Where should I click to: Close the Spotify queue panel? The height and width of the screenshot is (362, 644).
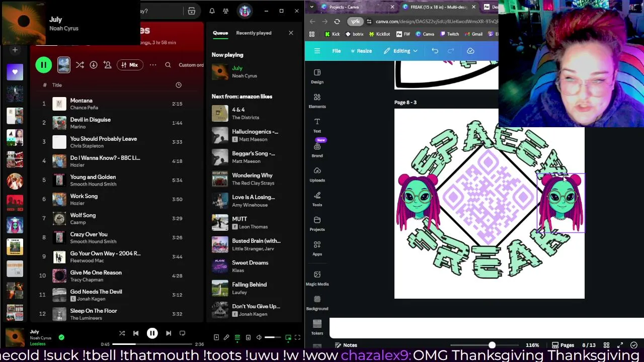291,33
